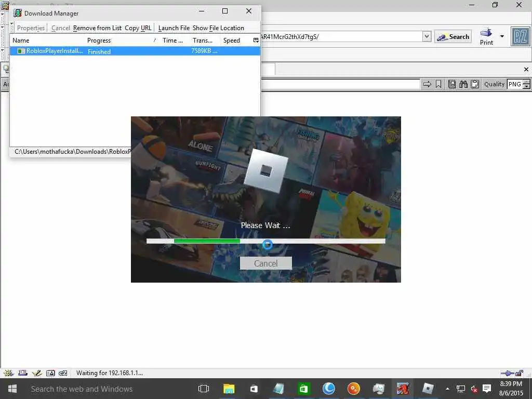This screenshot has width=532, height=399.
Task: Click the Roblox icon on the taskbar
Action: coord(428,389)
